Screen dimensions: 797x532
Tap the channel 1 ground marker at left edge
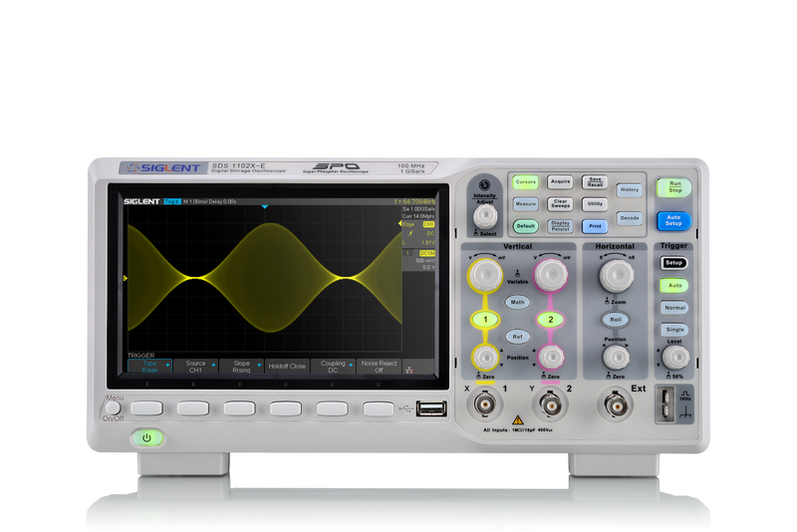coord(126,278)
